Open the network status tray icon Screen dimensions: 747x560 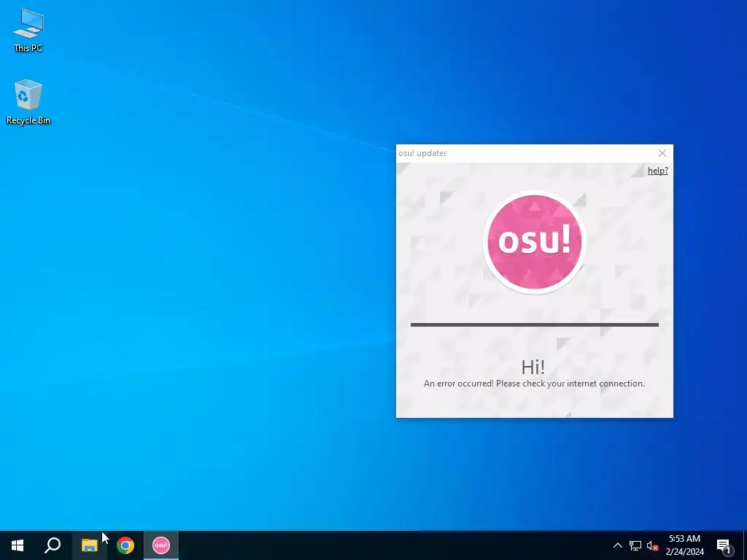[x=635, y=545]
